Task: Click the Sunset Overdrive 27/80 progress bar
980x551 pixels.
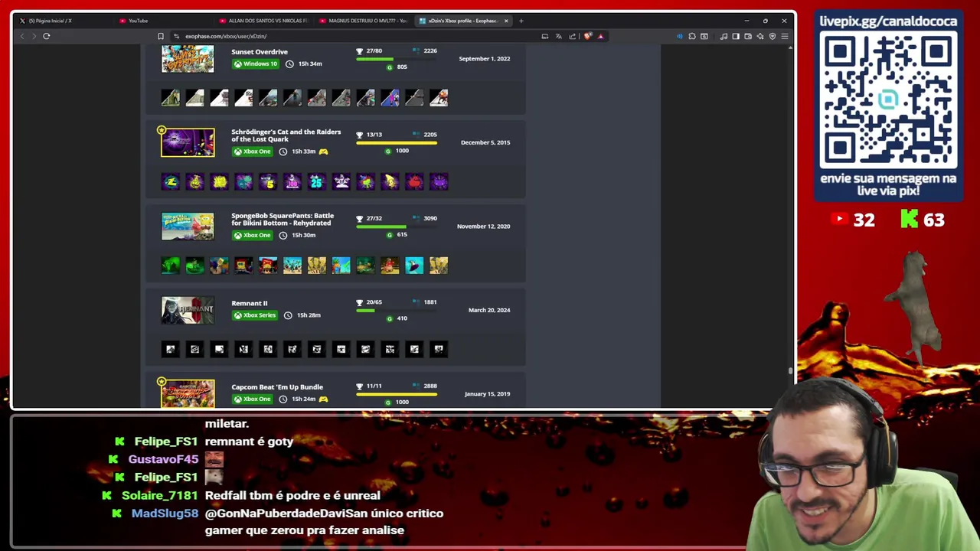Action: [397, 59]
